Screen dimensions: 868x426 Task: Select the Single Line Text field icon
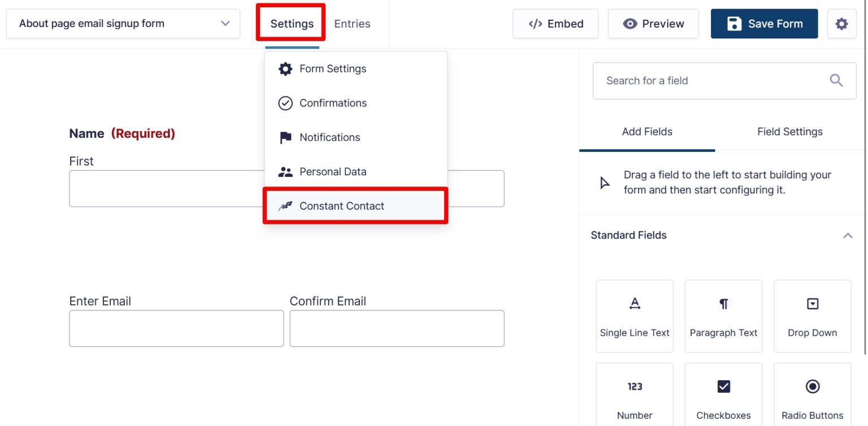(634, 303)
